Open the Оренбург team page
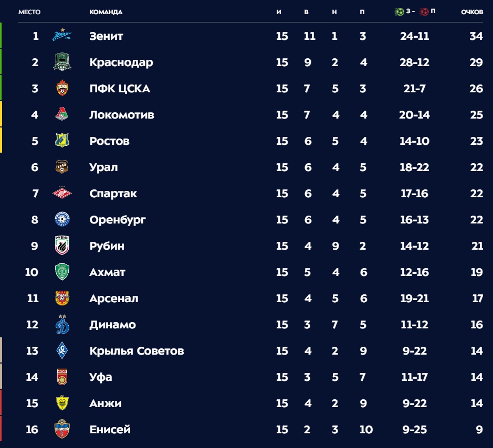This screenshot has height=448, width=493. click(118, 220)
